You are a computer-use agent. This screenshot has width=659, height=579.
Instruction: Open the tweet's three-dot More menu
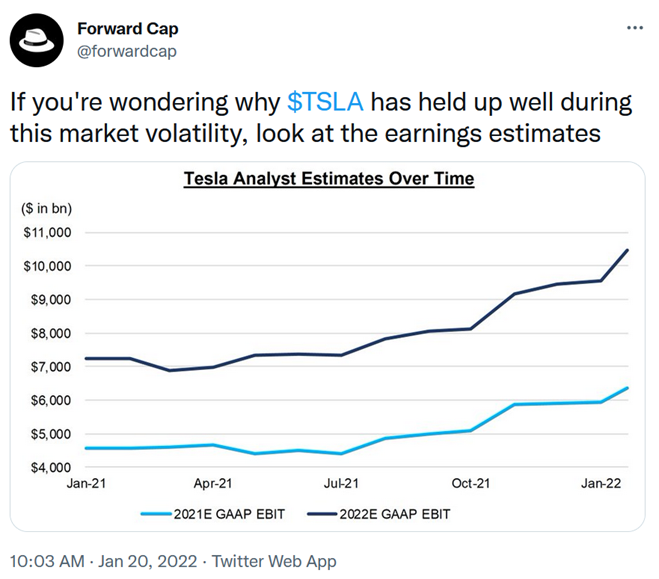pyautogui.click(x=634, y=28)
